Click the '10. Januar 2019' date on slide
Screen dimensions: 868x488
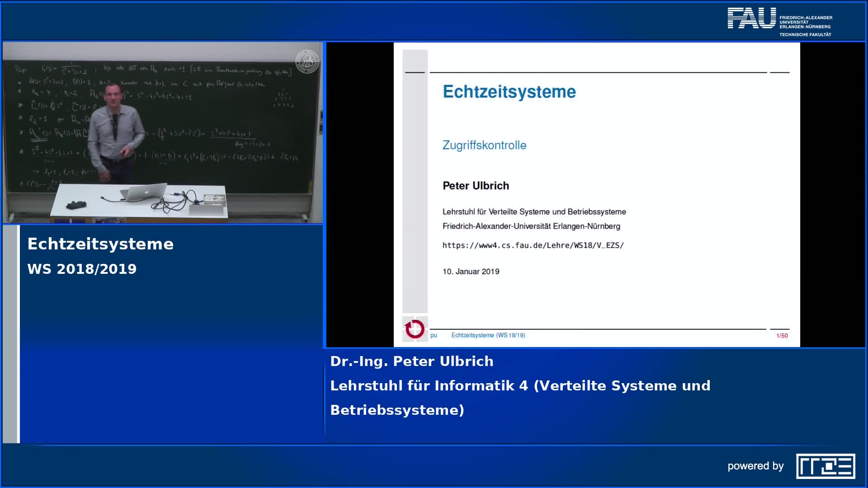[x=471, y=272]
